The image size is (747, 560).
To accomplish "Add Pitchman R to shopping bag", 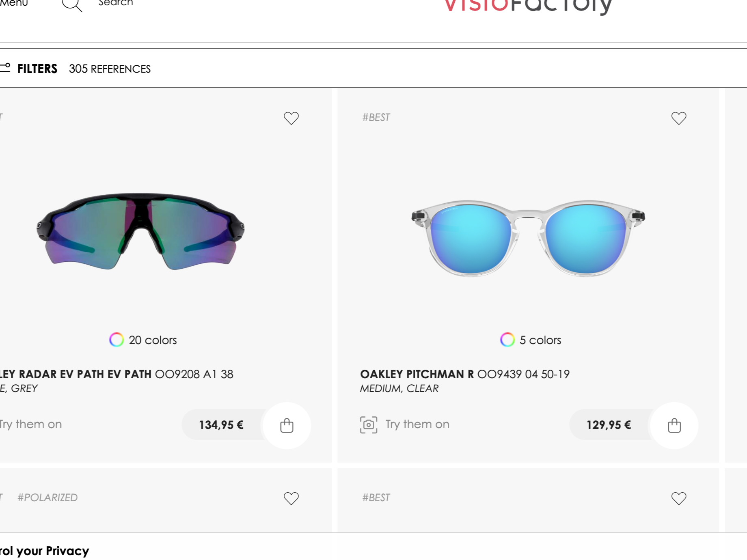I will click(674, 425).
